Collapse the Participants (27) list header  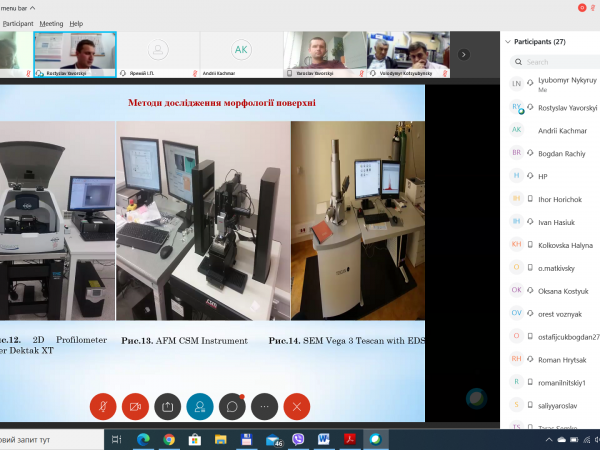point(506,42)
